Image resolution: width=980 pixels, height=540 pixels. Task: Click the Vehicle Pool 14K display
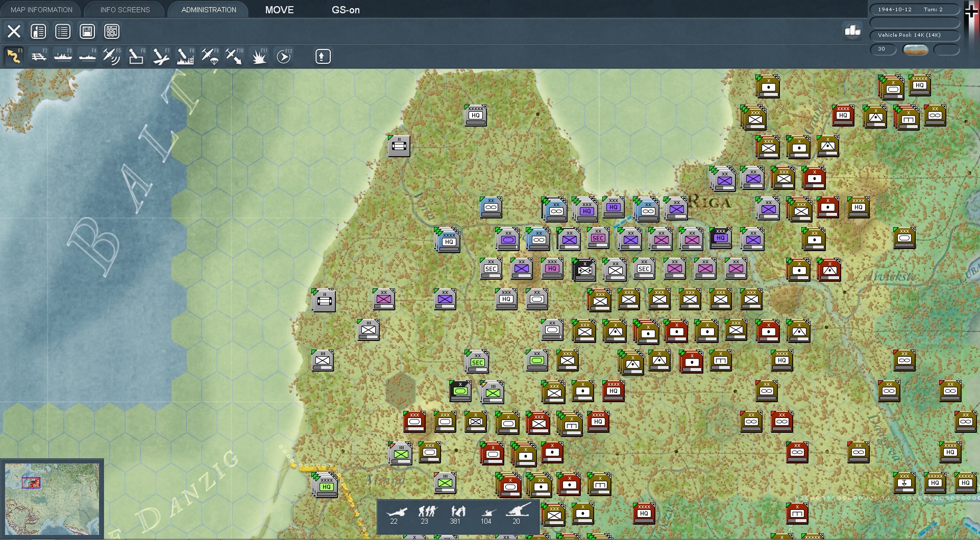[x=913, y=35]
